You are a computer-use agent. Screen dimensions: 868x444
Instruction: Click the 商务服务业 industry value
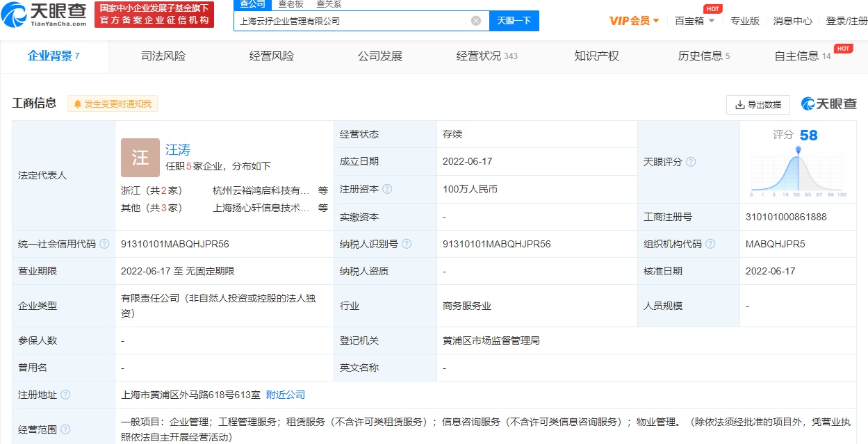467,306
